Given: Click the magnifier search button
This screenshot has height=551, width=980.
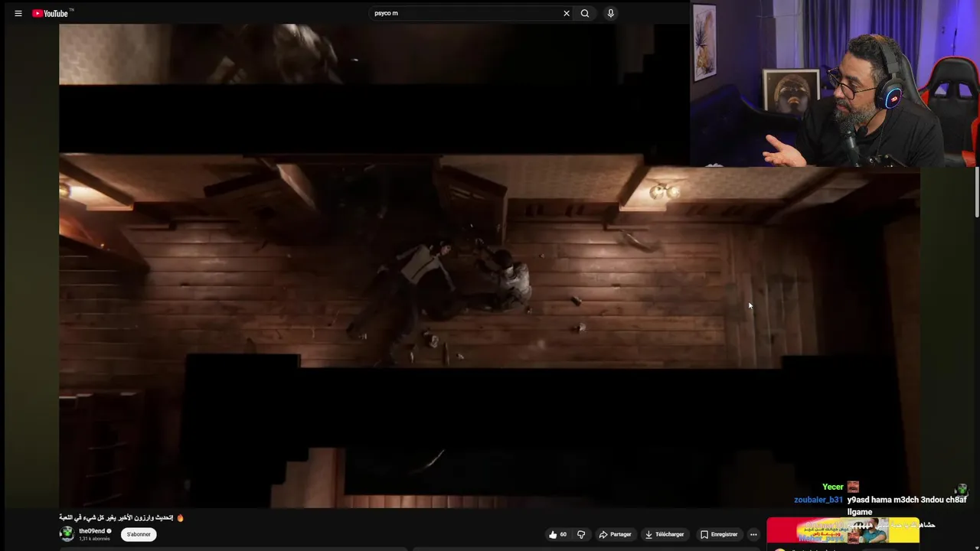Looking at the screenshot, I should (x=585, y=13).
